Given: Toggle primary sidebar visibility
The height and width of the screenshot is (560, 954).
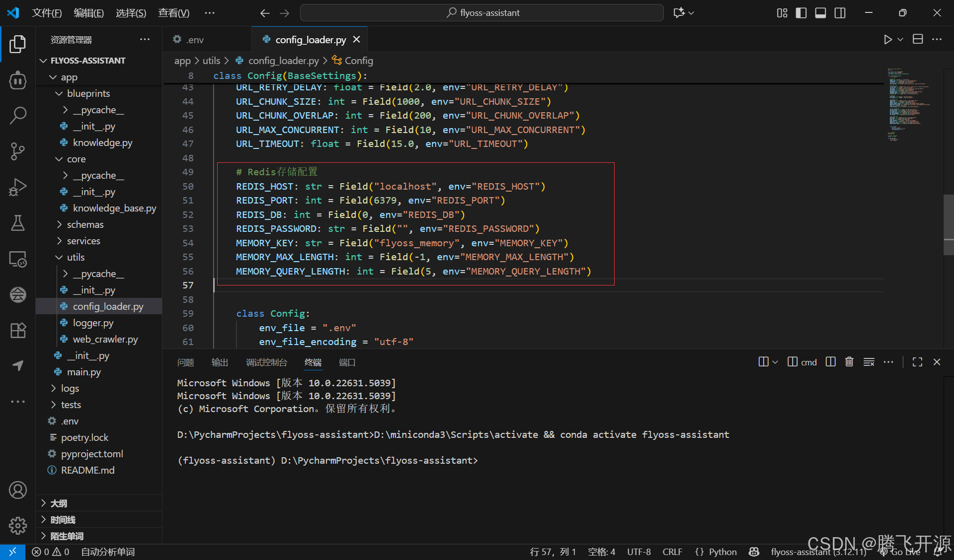Looking at the screenshot, I should (801, 13).
